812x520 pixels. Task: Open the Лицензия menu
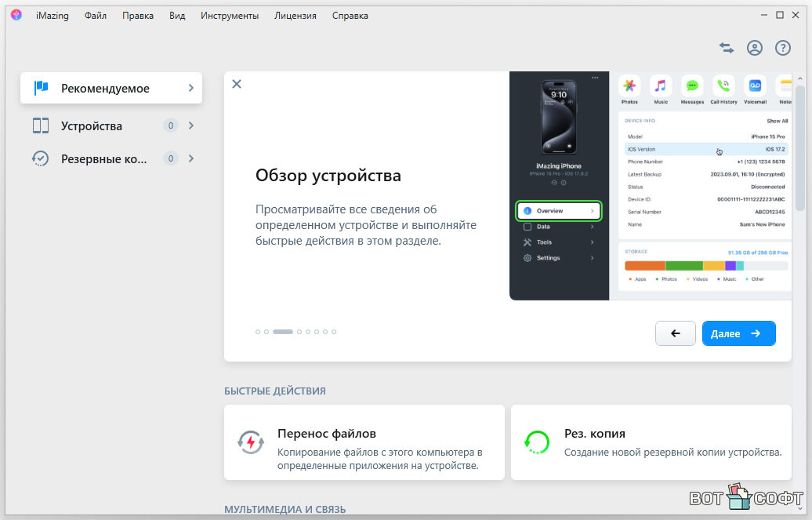pyautogui.click(x=295, y=16)
